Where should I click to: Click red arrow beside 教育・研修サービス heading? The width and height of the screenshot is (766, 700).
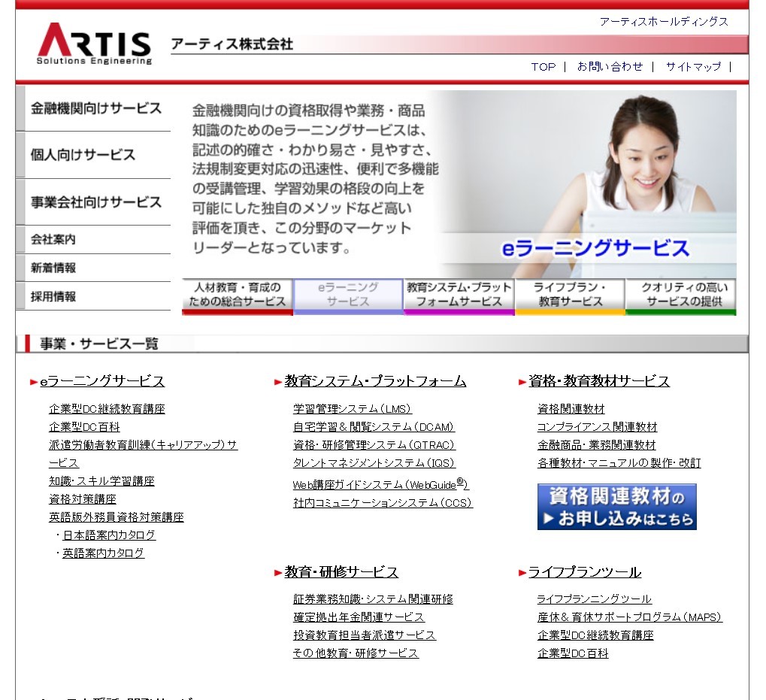278,573
